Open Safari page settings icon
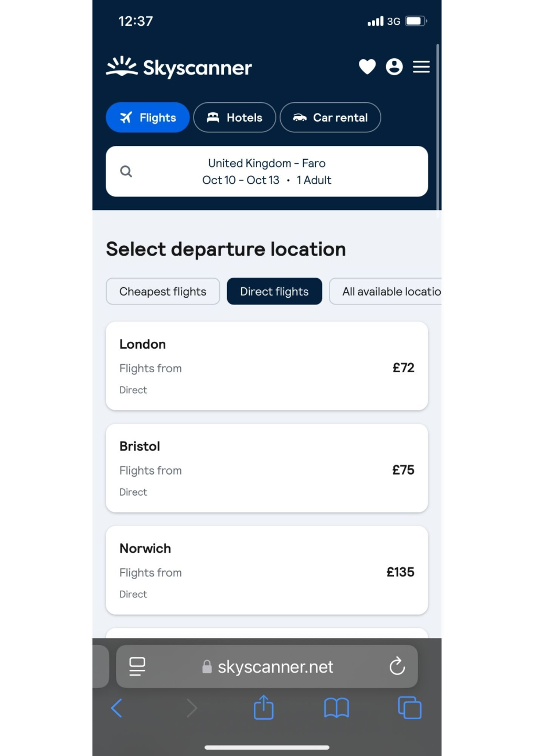 click(137, 666)
